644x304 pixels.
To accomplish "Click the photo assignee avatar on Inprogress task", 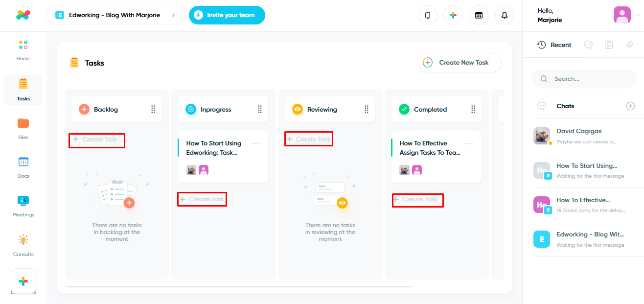I will (x=191, y=170).
